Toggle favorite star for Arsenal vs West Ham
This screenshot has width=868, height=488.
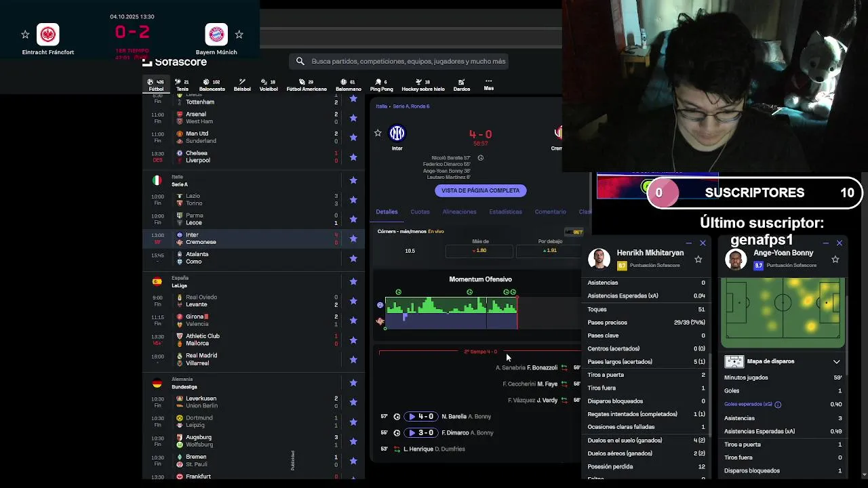[353, 118]
